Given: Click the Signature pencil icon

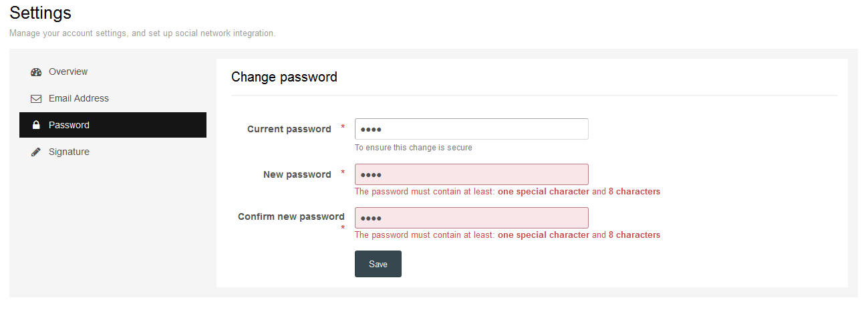Looking at the screenshot, I should [x=36, y=152].
